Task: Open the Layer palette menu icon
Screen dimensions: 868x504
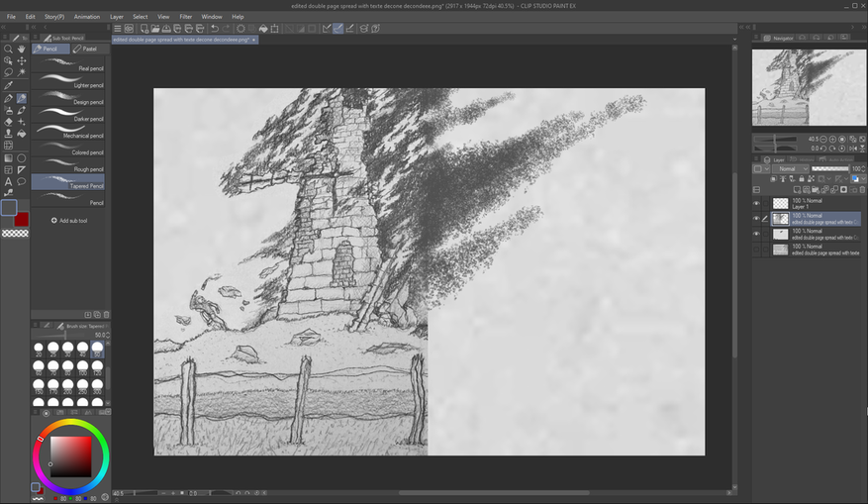Action: click(x=757, y=159)
